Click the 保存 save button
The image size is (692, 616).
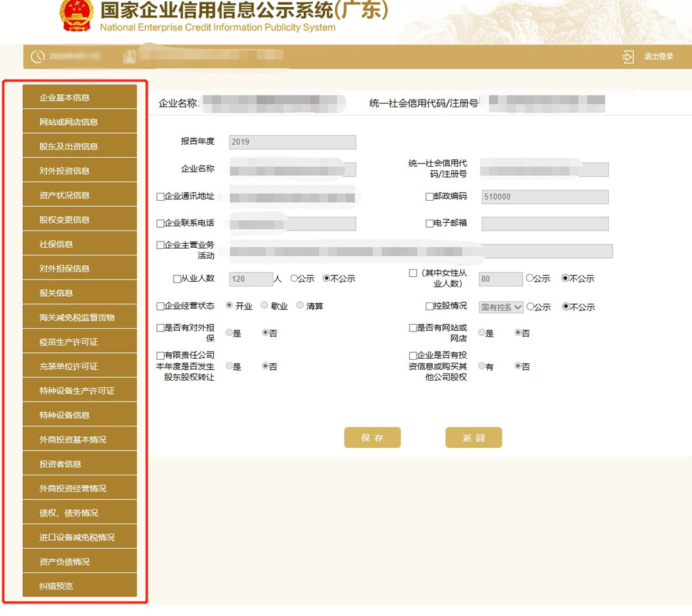(x=372, y=437)
